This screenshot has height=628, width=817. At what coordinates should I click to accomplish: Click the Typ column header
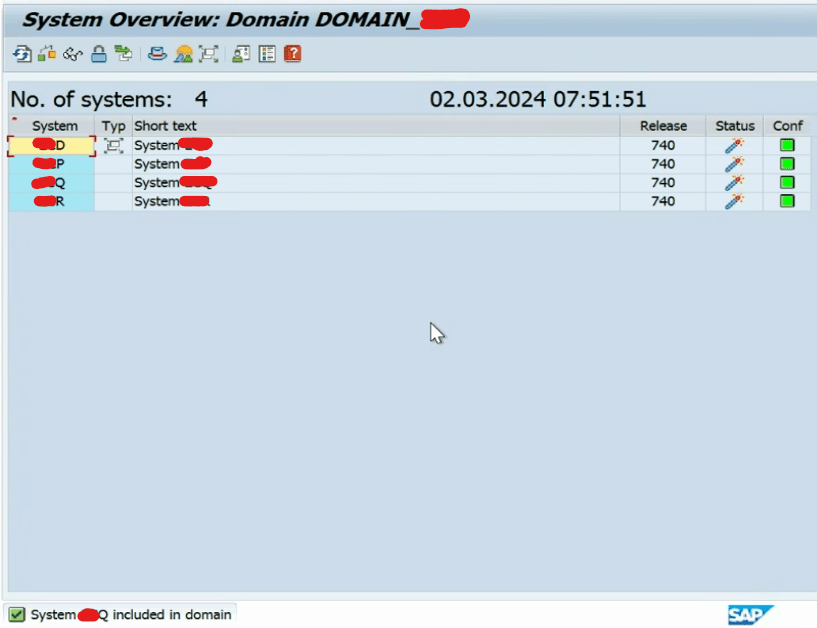[113, 126]
